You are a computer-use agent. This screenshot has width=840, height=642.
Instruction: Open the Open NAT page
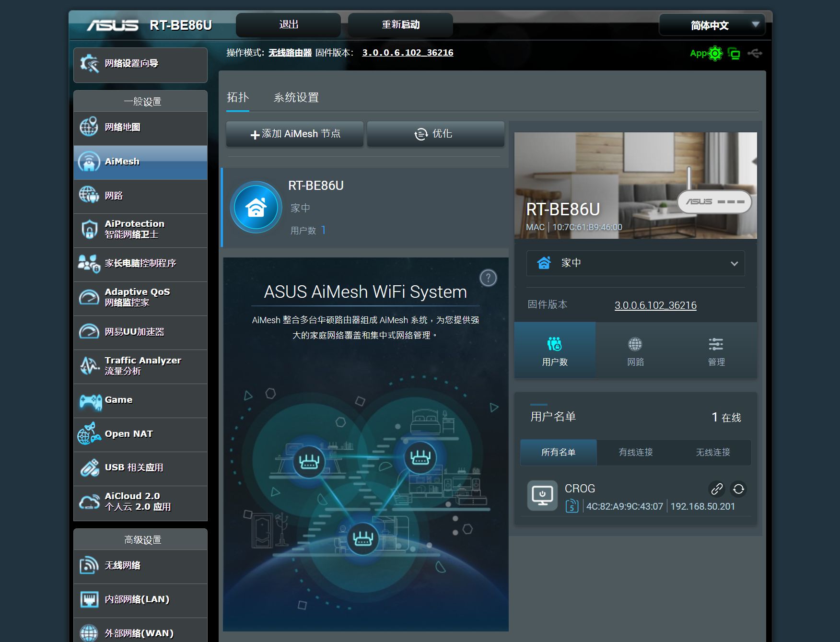tap(140, 434)
